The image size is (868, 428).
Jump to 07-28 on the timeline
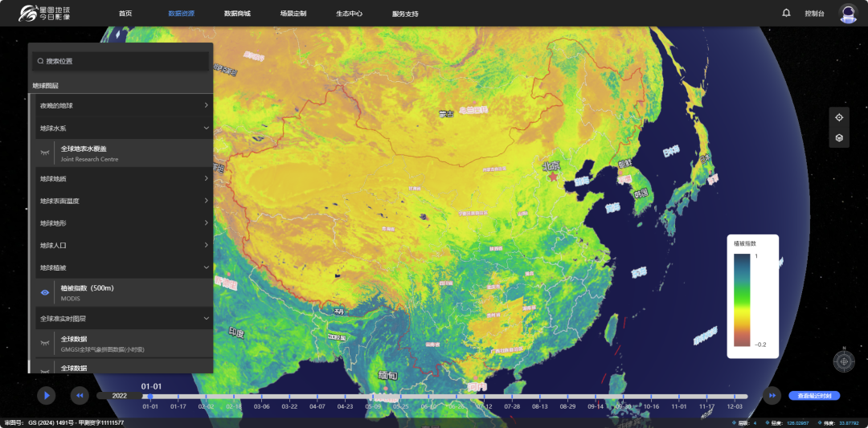click(x=512, y=406)
